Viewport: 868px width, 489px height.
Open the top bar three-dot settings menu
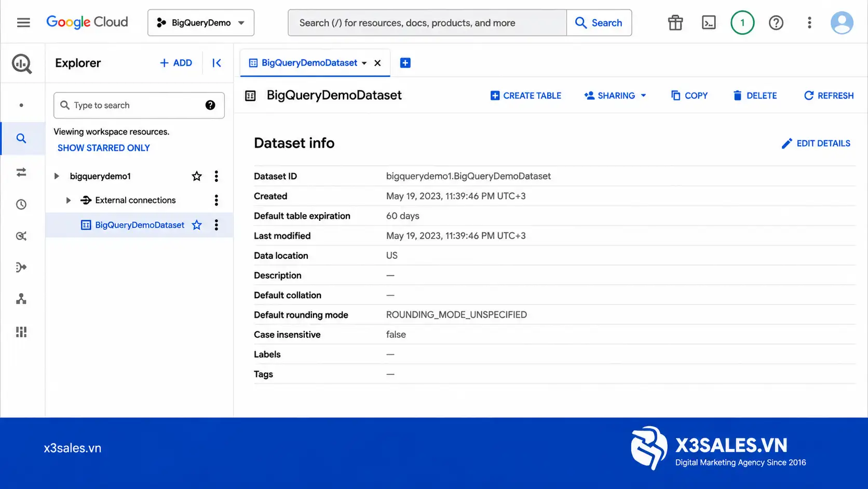[809, 22]
